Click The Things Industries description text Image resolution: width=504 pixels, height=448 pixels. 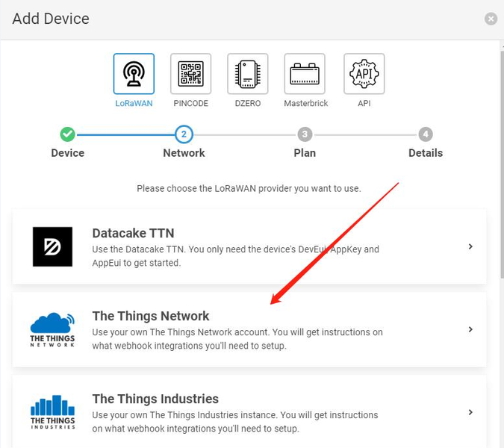235,422
